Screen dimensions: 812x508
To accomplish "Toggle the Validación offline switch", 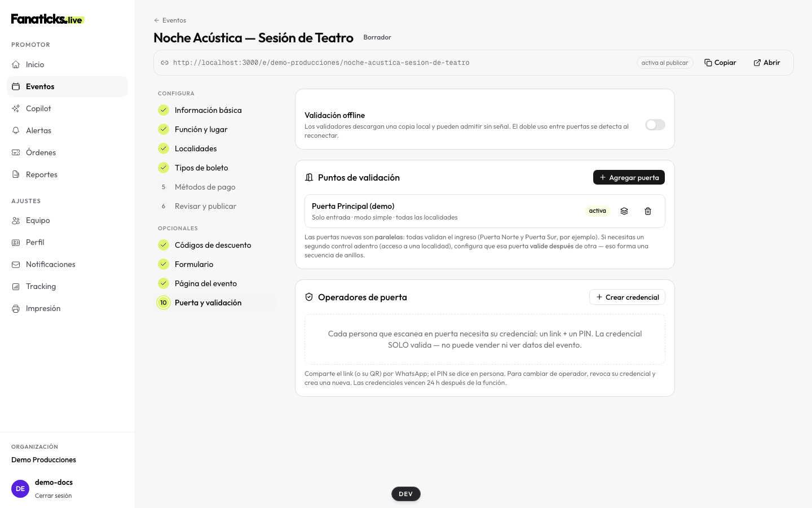I will (x=655, y=125).
